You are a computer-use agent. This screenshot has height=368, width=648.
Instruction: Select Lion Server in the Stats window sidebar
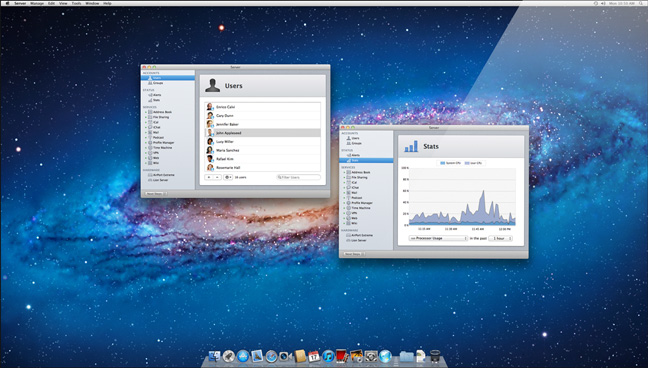(x=359, y=240)
